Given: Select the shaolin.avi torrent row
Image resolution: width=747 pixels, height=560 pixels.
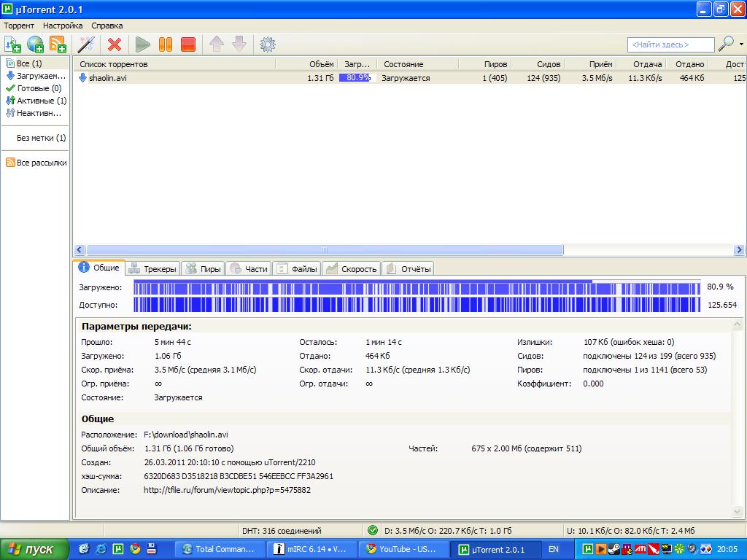Looking at the screenshot, I should [x=410, y=77].
